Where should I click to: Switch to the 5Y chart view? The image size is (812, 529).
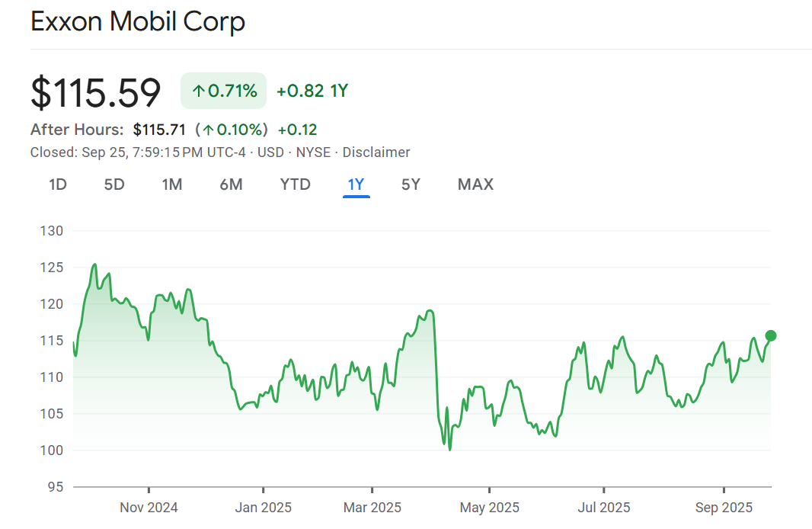pos(411,184)
